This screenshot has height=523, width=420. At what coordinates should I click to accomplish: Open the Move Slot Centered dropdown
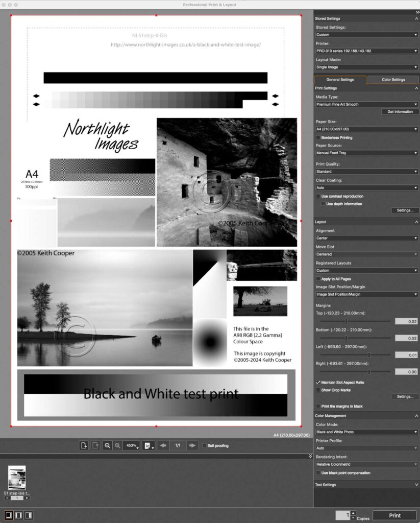(x=366, y=254)
